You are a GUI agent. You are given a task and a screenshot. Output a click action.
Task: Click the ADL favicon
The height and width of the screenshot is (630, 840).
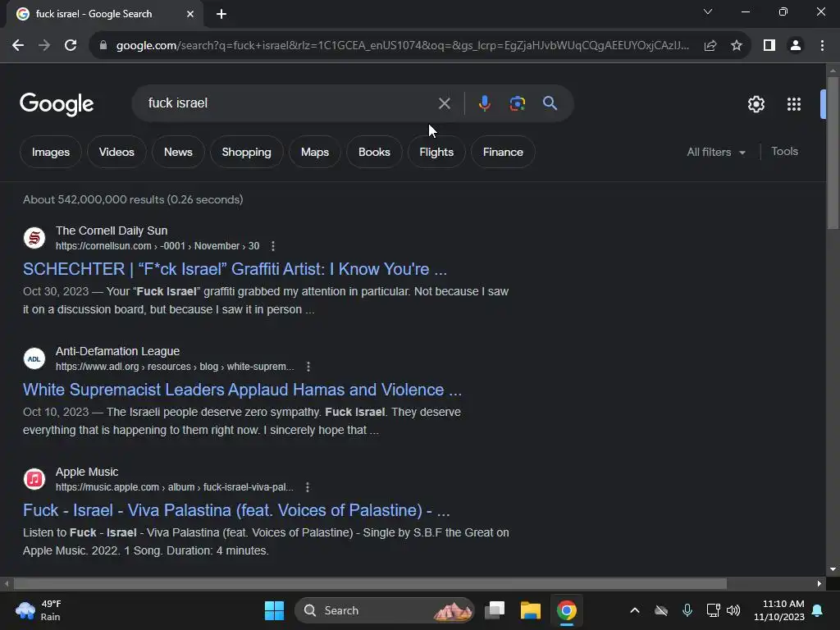(34, 358)
